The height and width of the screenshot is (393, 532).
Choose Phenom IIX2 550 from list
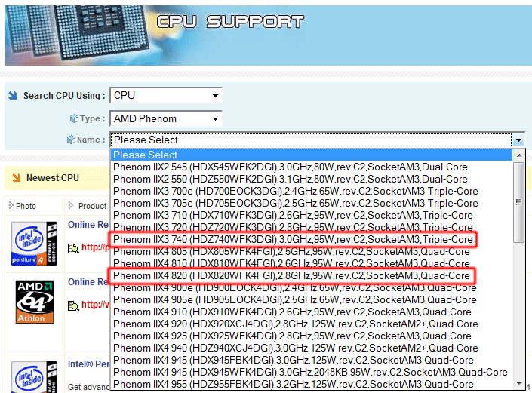(x=311, y=179)
